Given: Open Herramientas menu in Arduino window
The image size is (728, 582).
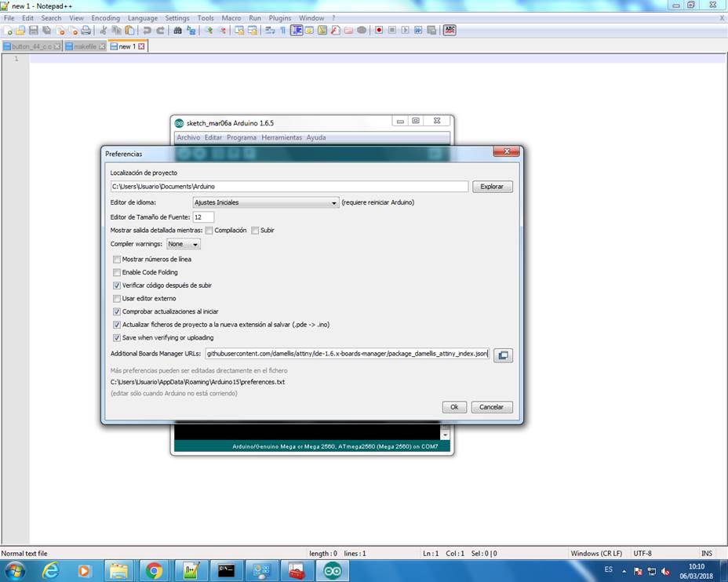Looking at the screenshot, I should coord(282,138).
